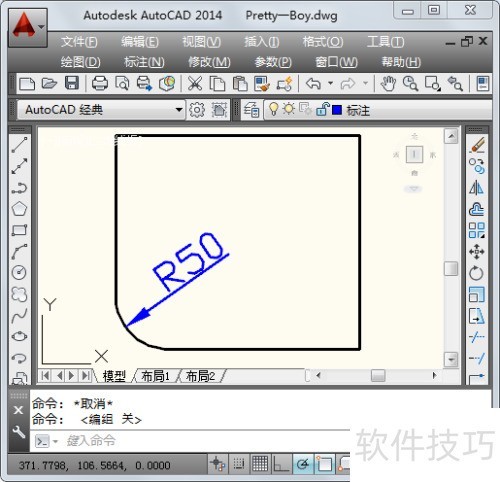
Task: Click the Open file icon
Action: click(49, 83)
